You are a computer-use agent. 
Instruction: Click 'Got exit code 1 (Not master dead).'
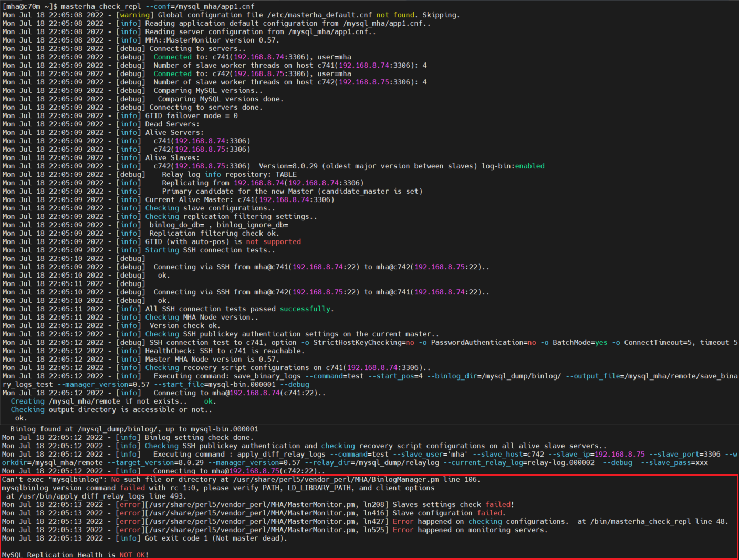[216, 538]
